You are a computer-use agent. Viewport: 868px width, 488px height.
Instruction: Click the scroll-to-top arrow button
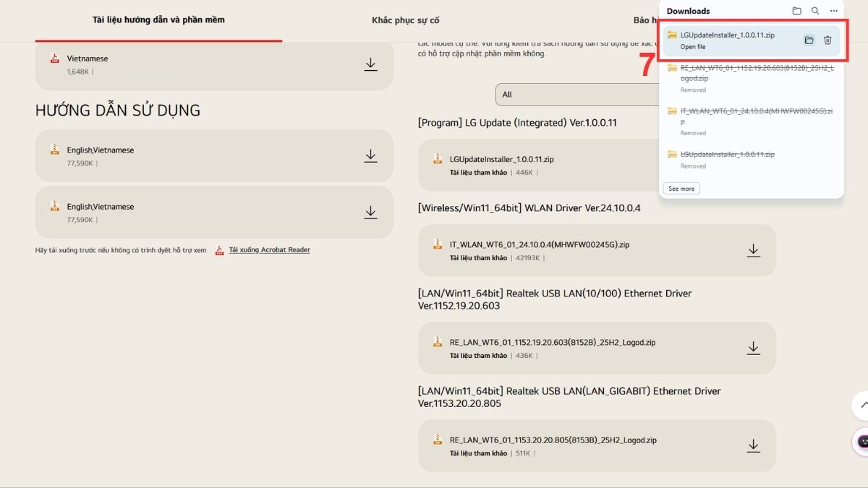[863, 406]
